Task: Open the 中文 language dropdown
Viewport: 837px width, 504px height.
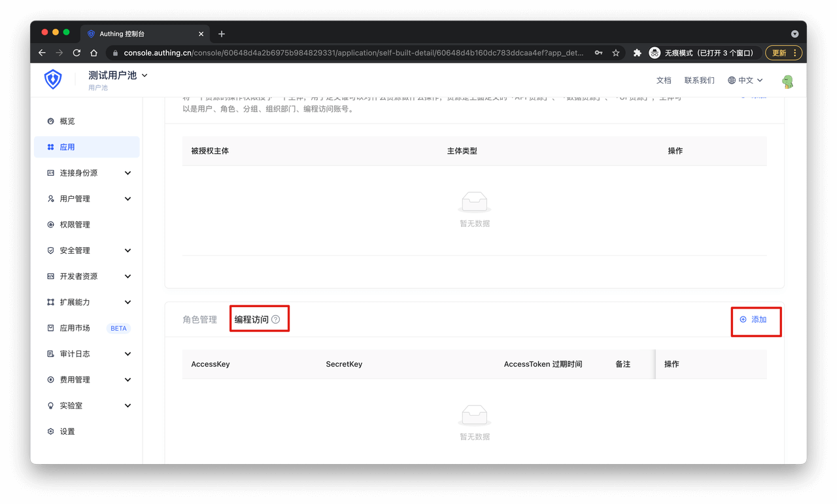Action: pyautogui.click(x=745, y=80)
